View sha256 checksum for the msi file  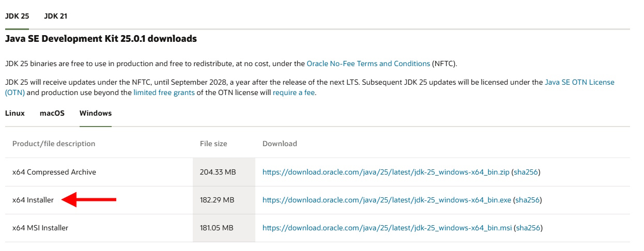(x=528, y=228)
